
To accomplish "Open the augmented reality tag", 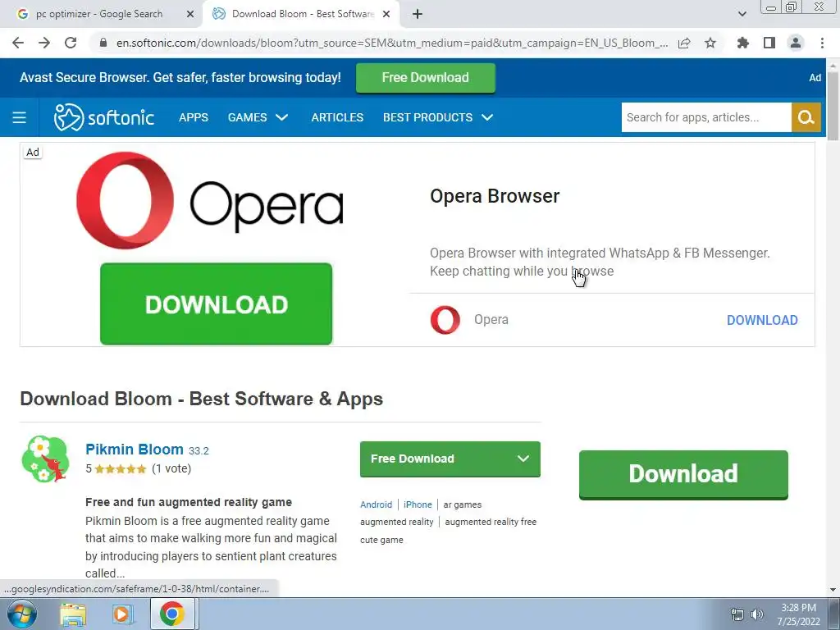I will click(x=396, y=522).
